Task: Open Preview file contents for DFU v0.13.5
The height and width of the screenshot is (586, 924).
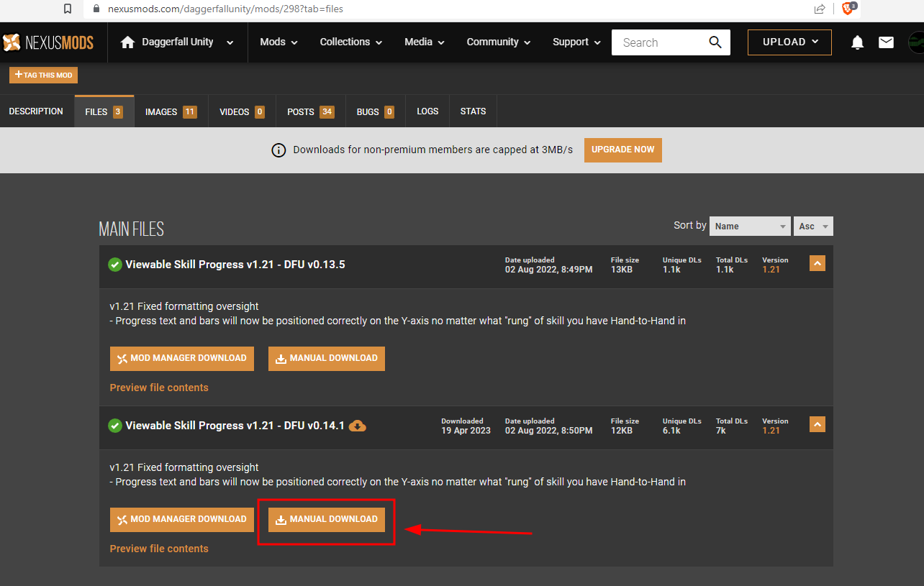Action: pos(159,388)
